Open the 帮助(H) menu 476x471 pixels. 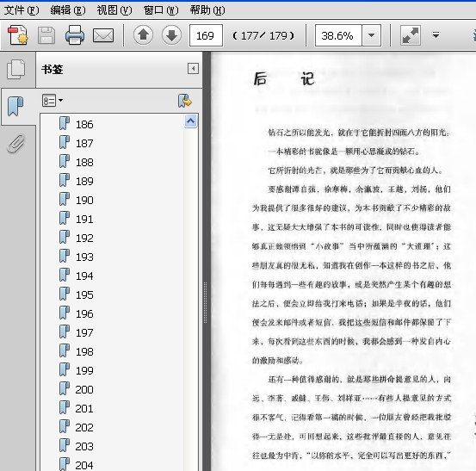(x=207, y=10)
